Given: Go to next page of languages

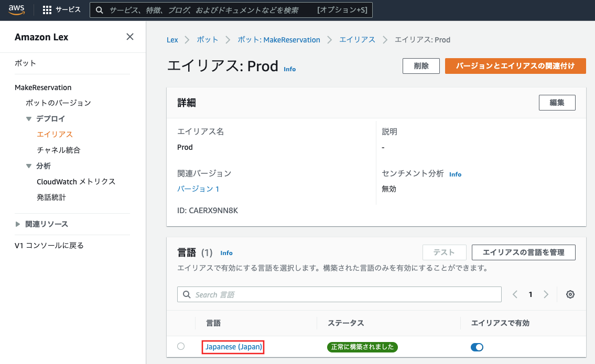Looking at the screenshot, I should pyautogui.click(x=546, y=294).
